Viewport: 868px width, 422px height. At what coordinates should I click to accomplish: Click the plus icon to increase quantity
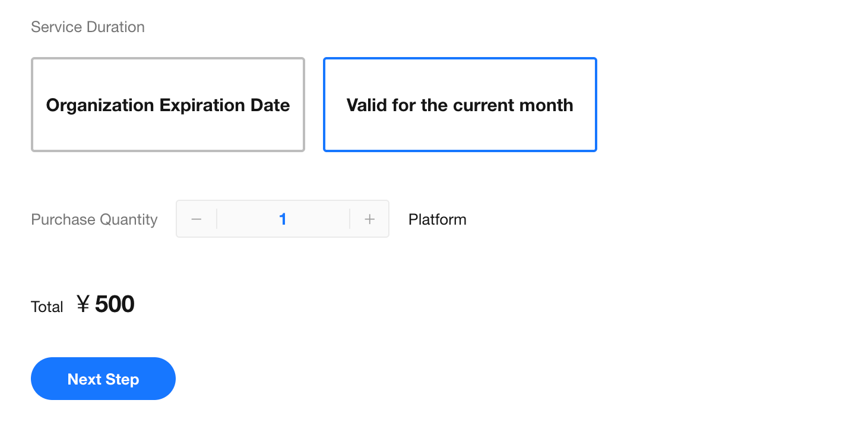(369, 219)
